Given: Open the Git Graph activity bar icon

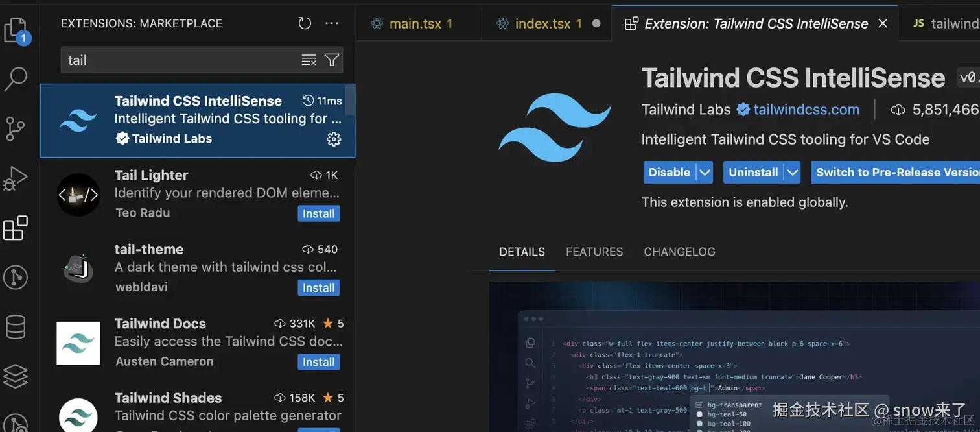Looking at the screenshot, I should pyautogui.click(x=16, y=278).
